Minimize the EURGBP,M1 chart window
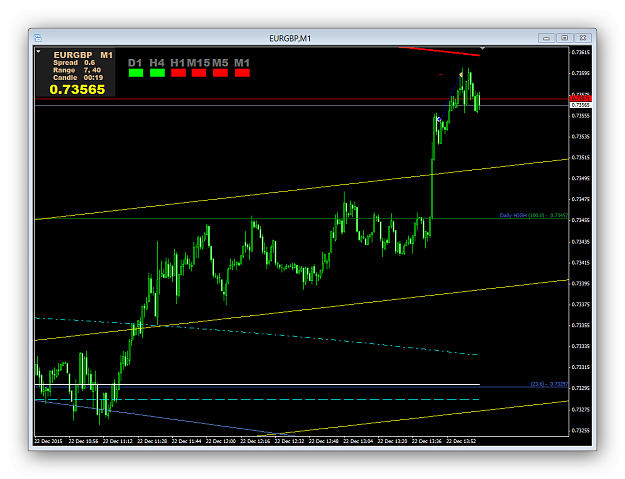Viewport: 625px width, 479px height. point(546,38)
